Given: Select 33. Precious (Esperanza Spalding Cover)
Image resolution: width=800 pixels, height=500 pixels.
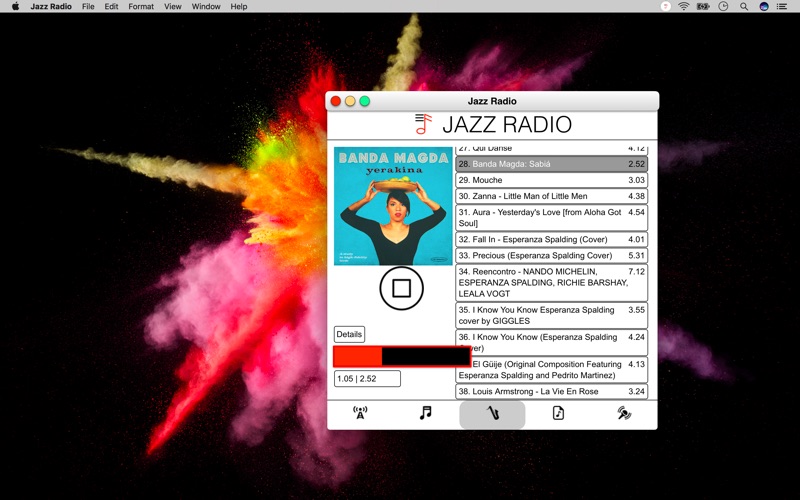Looking at the screenshot, I should pyautogui.click(x=552, y=256).
